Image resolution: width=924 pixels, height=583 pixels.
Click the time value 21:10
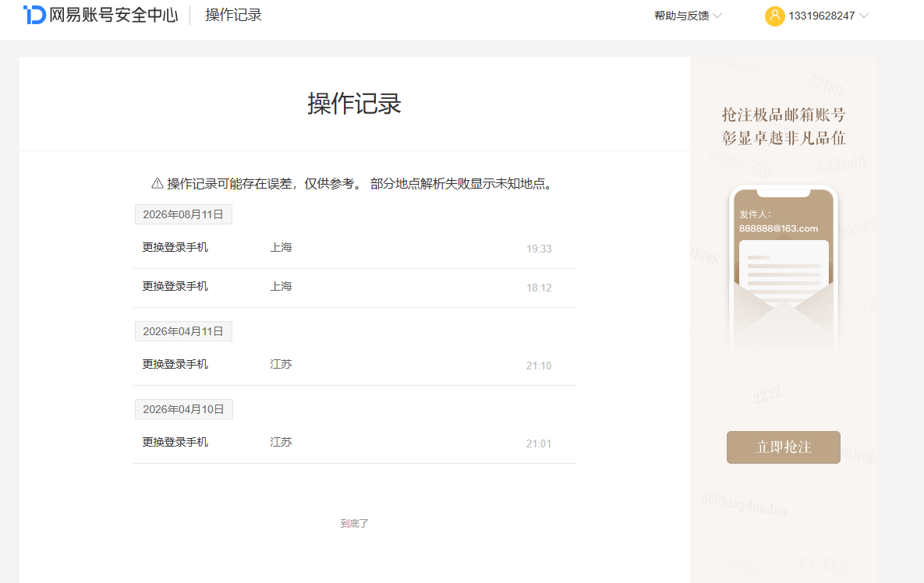pyautogui.click(x=539, y=366)
